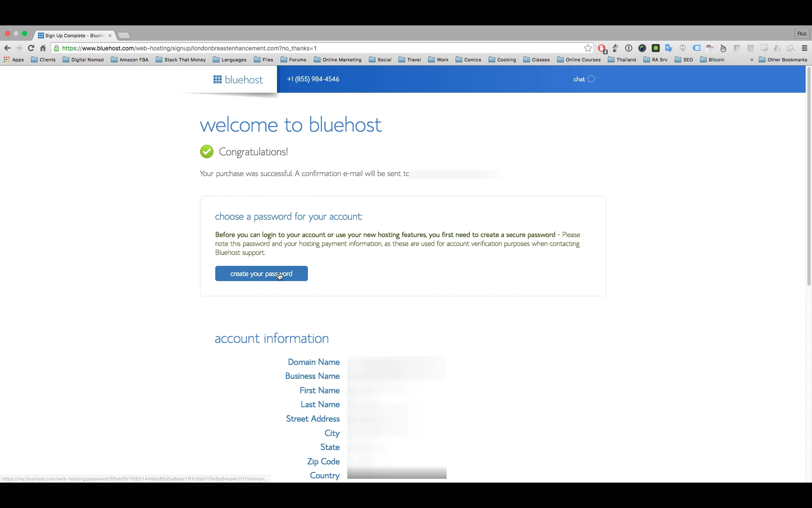Open a new browser tab
Image resolution: width=812 pixels, height=508 pixels.
(123, 36)
